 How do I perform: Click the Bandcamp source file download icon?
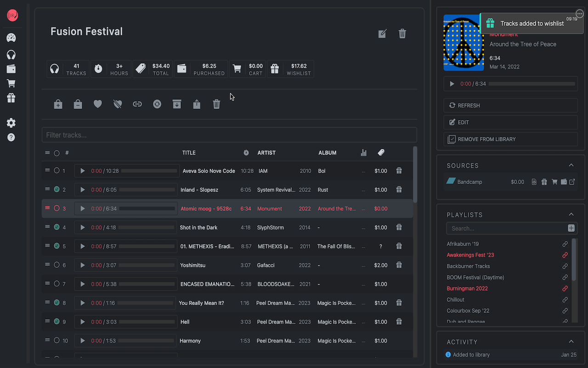[535, 182]
